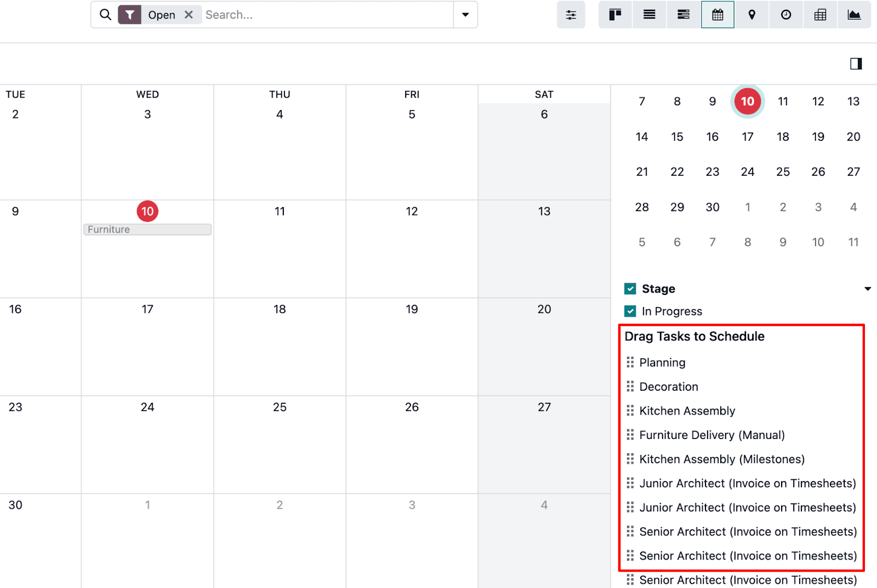Open the Pivot table view

click(x=820, y=15)
